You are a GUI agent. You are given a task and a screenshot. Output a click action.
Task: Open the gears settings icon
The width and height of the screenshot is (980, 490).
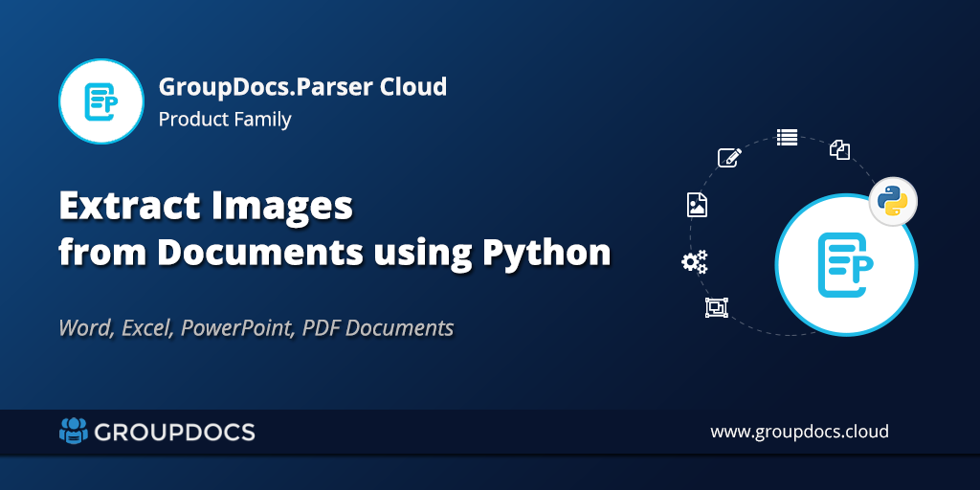tap(694, 260)
